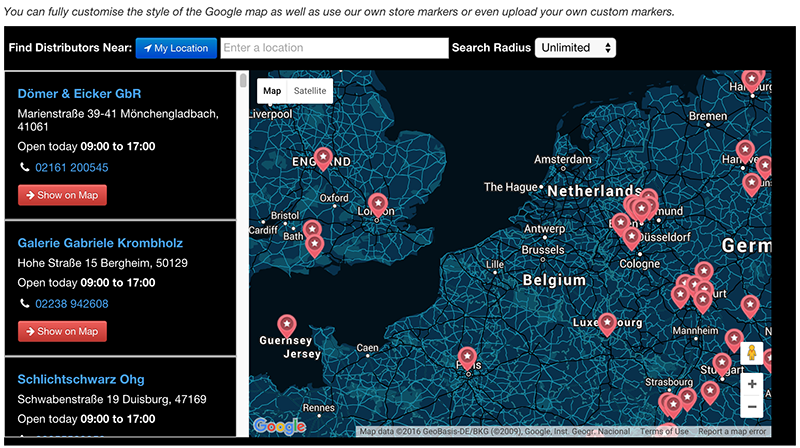Click the Lille city label

click(495, 264)
